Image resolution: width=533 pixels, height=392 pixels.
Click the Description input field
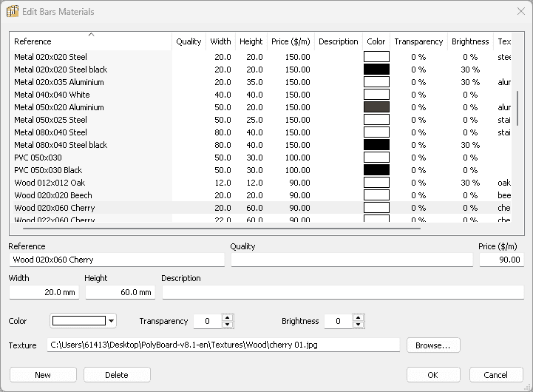(343, 292)
